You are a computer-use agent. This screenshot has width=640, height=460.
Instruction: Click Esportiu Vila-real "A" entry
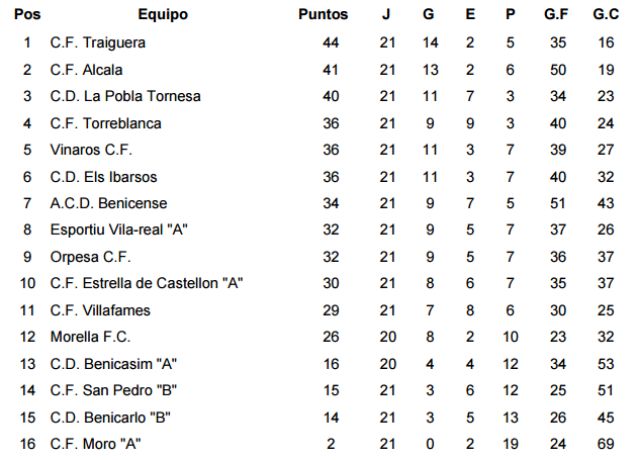119,230
